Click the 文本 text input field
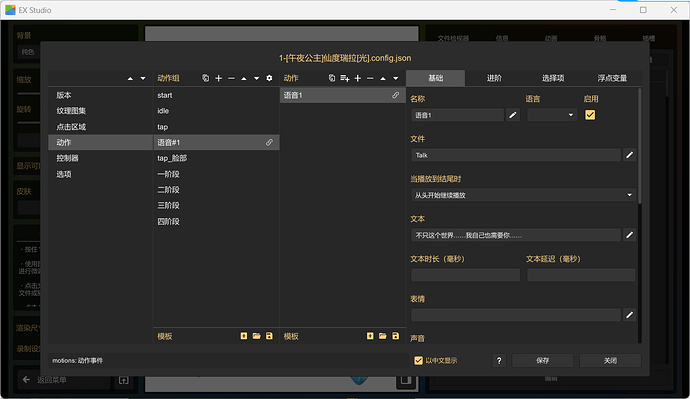 [x=516, y=235]
